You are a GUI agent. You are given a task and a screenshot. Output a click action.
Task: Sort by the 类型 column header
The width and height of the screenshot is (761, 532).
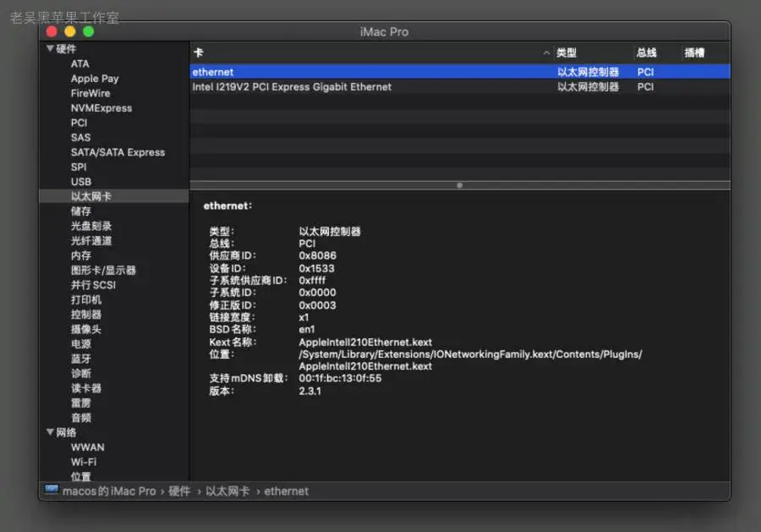[567, 52]
